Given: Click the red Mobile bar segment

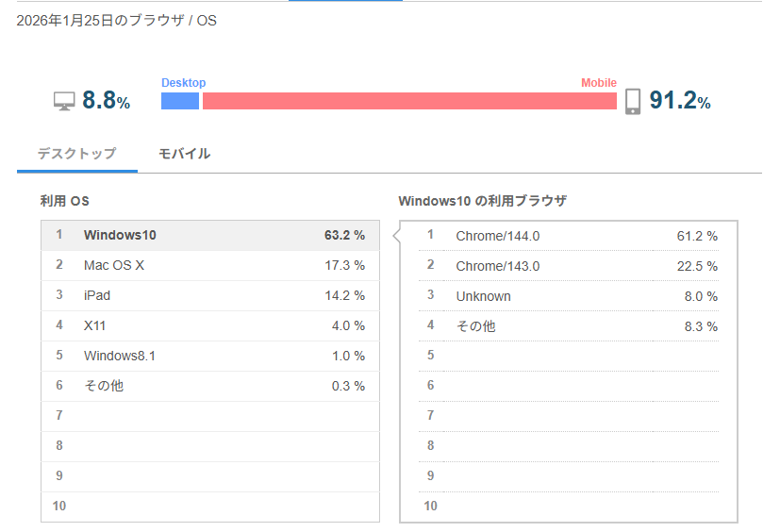Looking at the screenshot, I should (409, 101).
